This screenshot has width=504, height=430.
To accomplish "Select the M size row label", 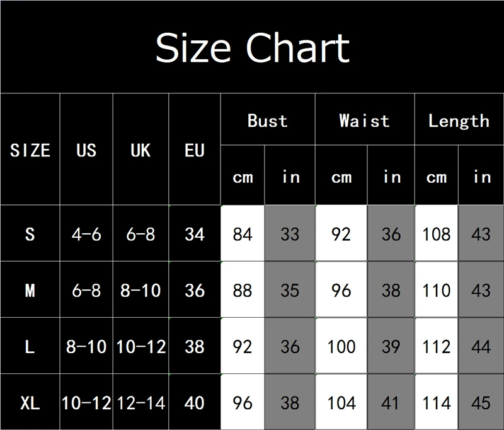I will click(x=30, y=290).
